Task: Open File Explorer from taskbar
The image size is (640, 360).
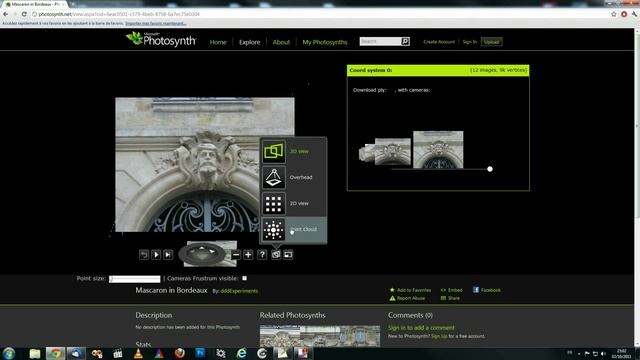Action: [35, 353]
